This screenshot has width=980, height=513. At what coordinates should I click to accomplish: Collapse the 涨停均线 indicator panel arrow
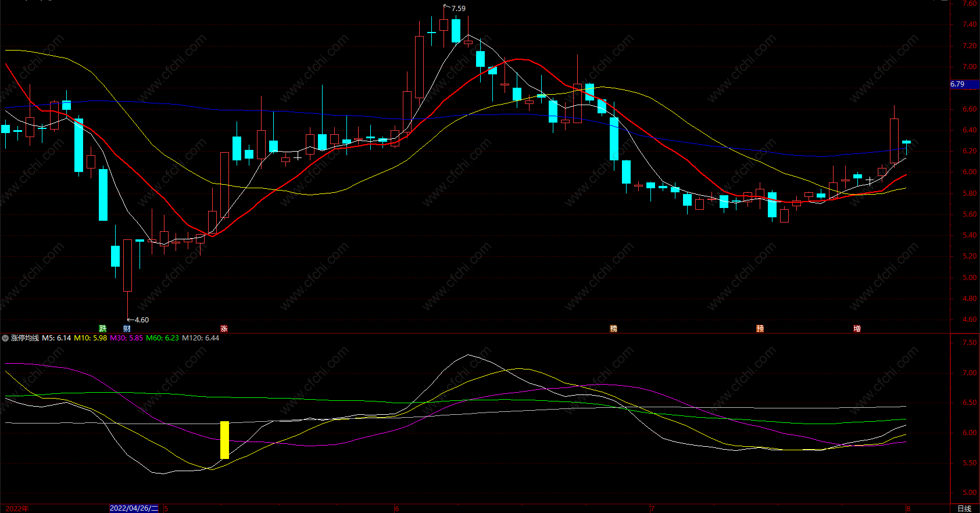(5, 338)
